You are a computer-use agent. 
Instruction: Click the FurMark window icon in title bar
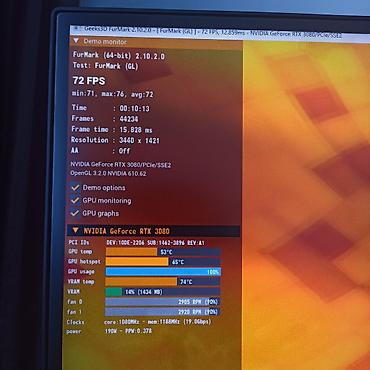coord(76,28)
